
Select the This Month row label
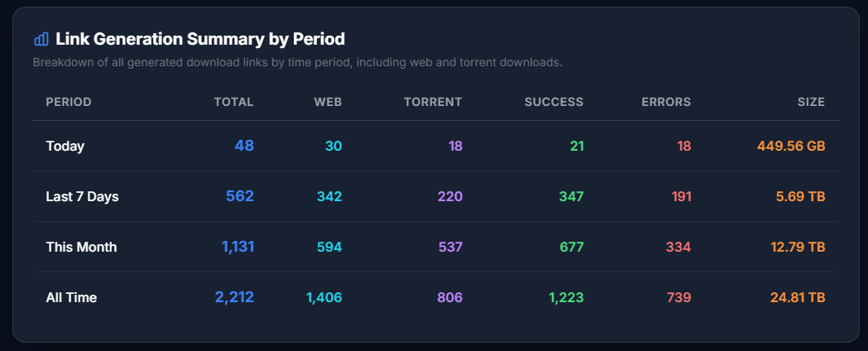(81, 247)
